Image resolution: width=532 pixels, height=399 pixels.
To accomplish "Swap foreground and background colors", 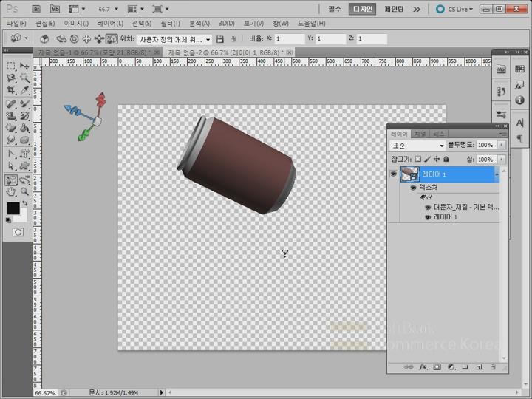I will [25, 203].
